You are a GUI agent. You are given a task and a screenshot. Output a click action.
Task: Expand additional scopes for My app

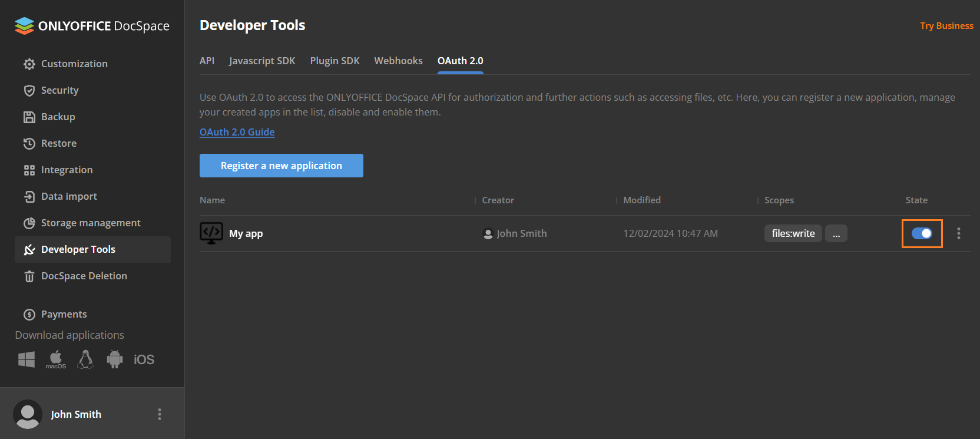[x=836, y=233]
